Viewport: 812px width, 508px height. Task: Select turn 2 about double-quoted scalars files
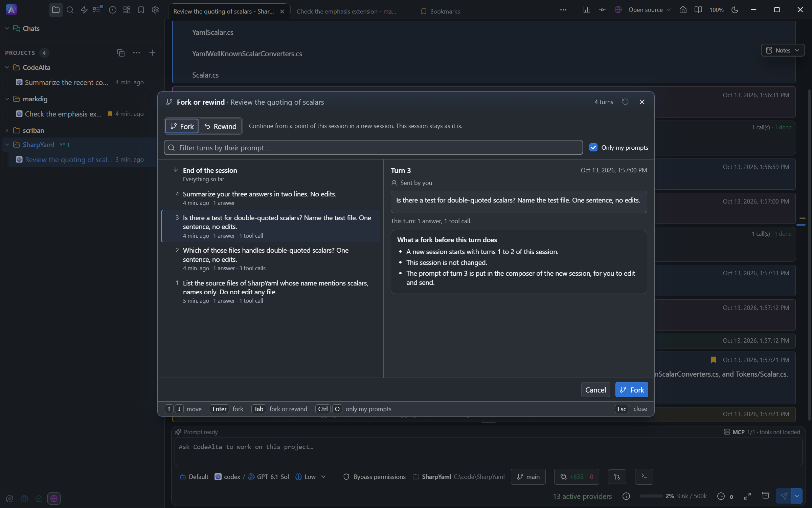pos(271,259)
